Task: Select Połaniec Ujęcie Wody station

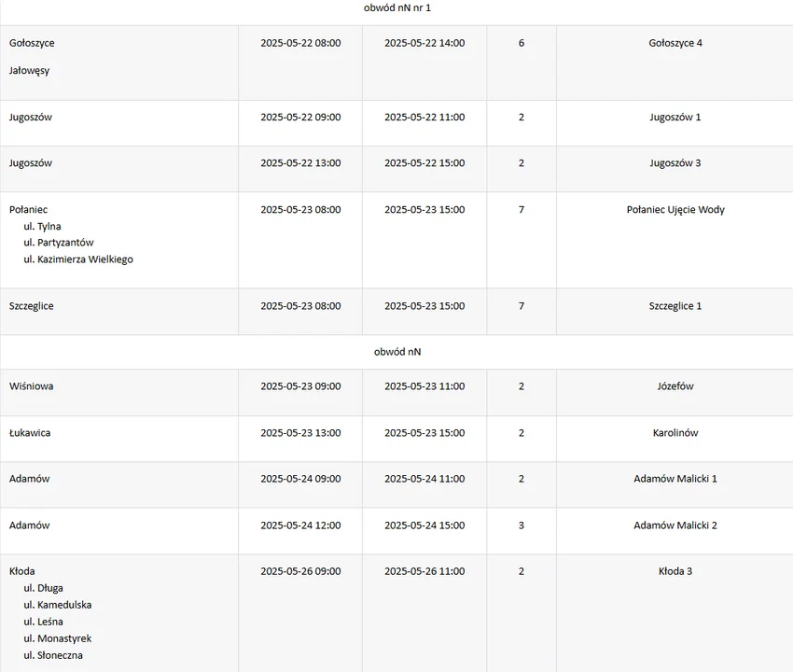Action: [675, 210]
